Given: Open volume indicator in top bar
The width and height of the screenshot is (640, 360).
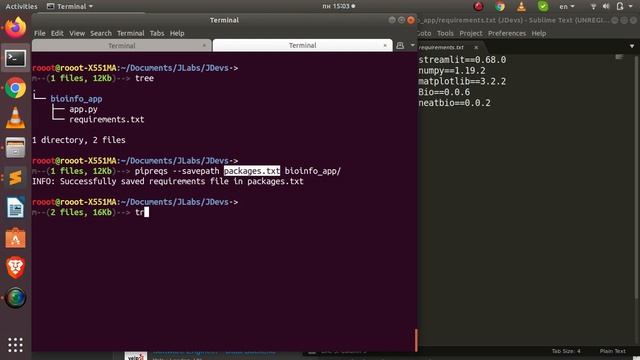Looking at the screenshot, I should 606,6.
